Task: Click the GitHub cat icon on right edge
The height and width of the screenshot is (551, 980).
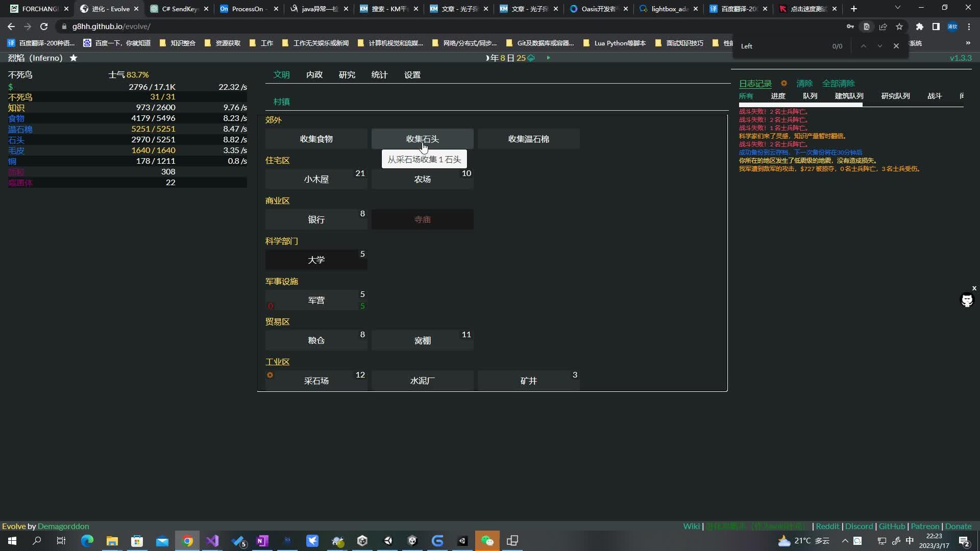Action: tap(967, 300)
